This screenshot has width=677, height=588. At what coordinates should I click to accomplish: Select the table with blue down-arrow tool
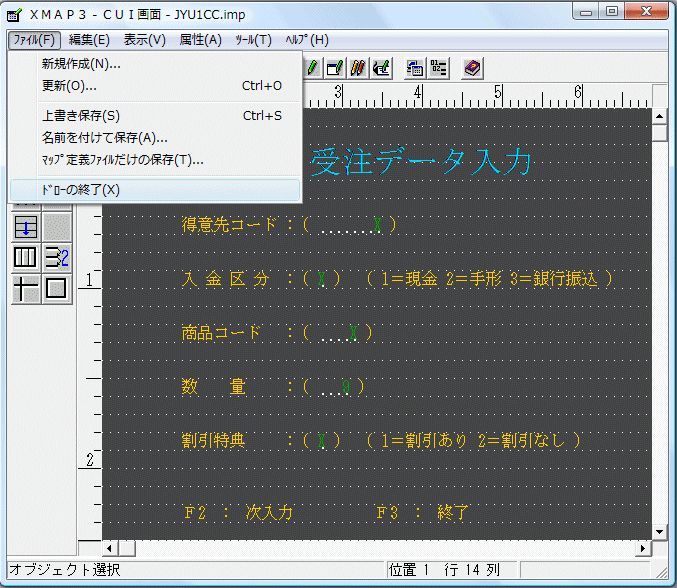(26, 227)
